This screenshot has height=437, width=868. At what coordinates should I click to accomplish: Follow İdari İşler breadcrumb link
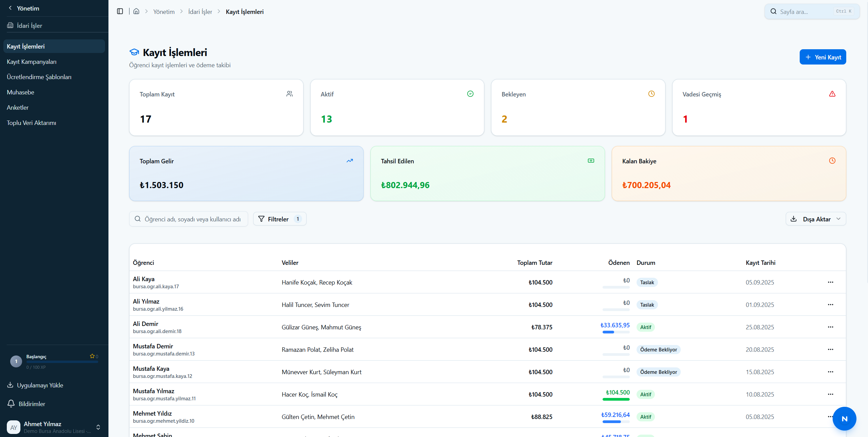pos(200,12)
